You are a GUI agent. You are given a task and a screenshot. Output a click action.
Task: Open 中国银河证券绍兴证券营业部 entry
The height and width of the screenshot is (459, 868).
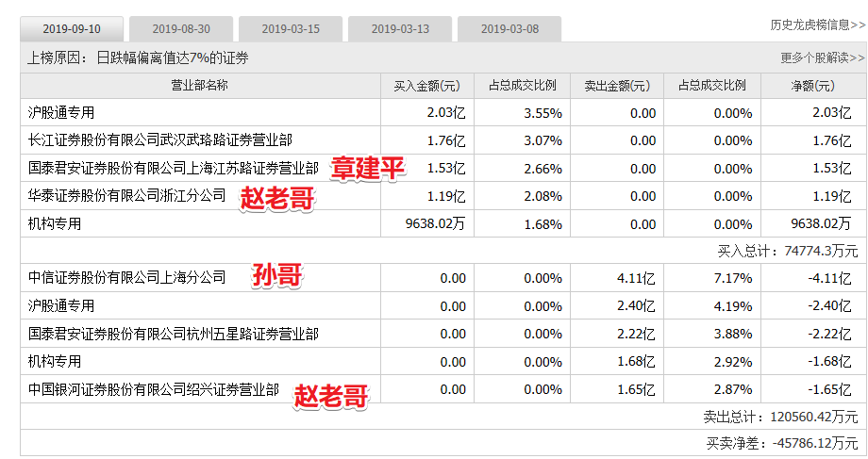pyautogui.click(x=154, y=389)
